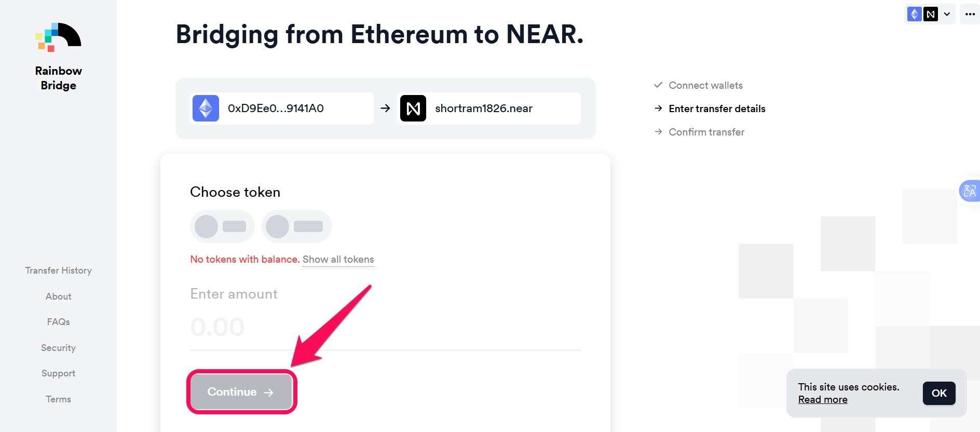Open the FAQs page
The image size is (980, 432).
[58, 321]
